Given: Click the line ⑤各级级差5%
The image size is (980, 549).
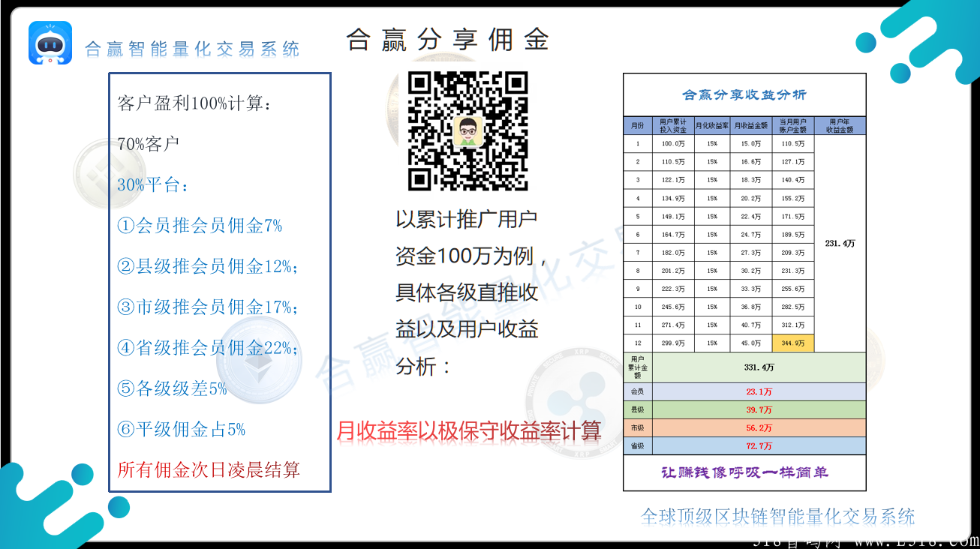Looking at the screenshot, I should (172, 388).
